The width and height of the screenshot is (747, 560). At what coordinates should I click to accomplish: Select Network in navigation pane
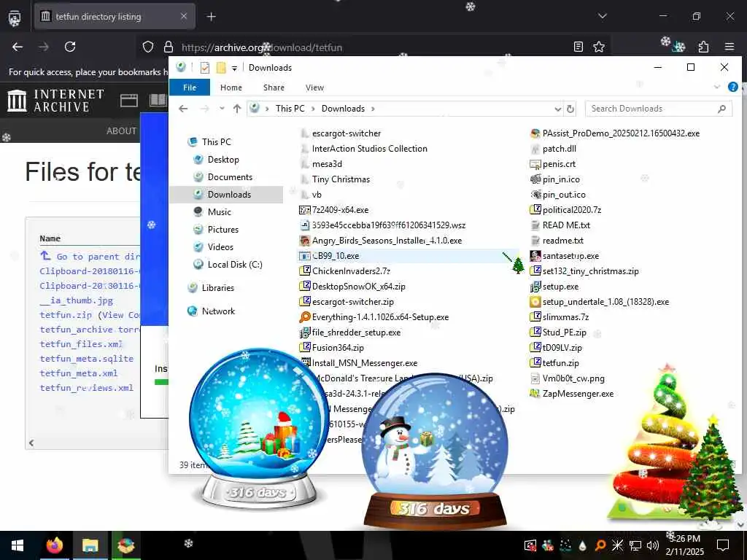217,311
